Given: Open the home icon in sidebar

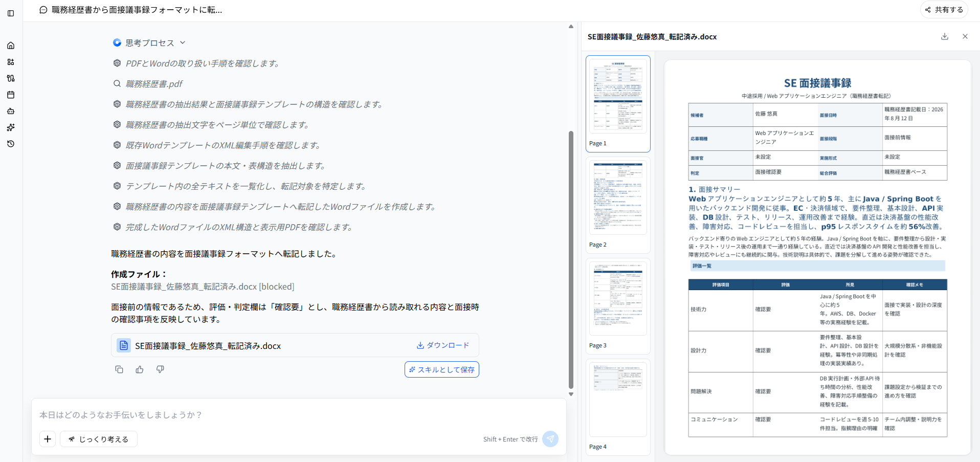Looking at the screenshot, I should pyautogui.click(x=11, y=46).
